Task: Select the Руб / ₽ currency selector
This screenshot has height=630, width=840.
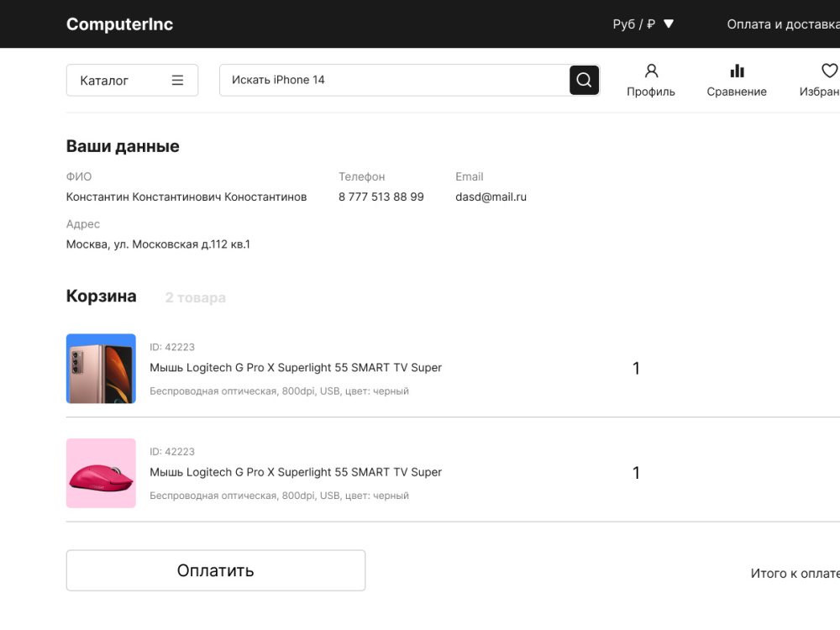Action: click(x=633, y=24)
